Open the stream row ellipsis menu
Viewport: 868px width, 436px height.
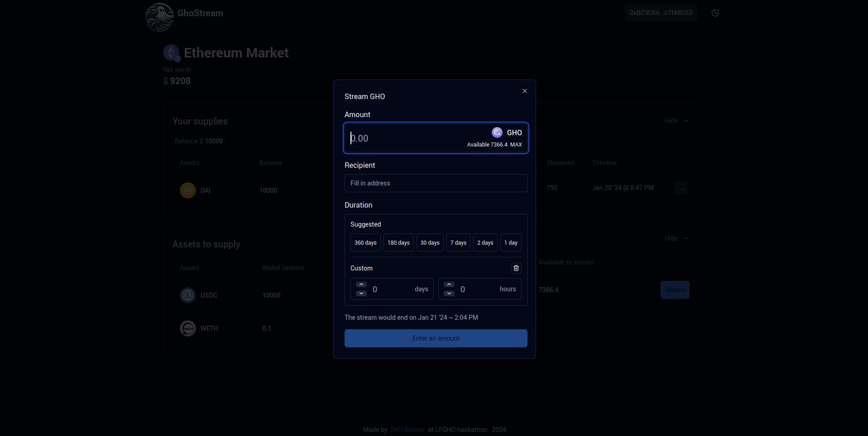[681, 188]
